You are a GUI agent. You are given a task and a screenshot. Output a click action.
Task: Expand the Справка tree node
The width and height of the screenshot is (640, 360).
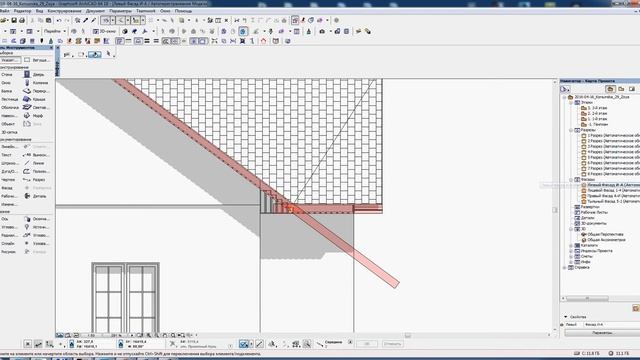pos(565,268)
